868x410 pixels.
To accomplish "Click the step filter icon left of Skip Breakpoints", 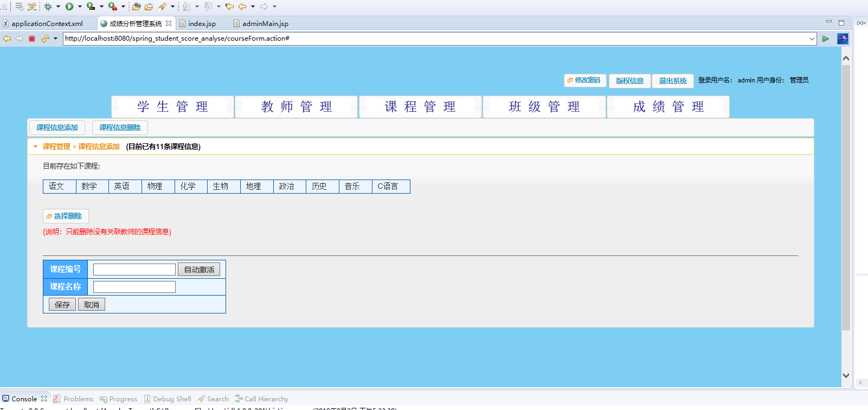I will pyautogui.click(x=19, y=7).
